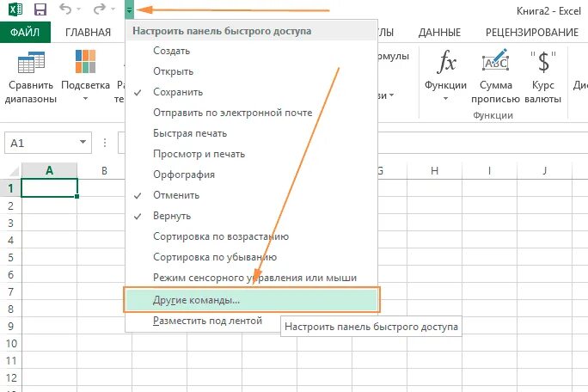Open the Redo history dropdown arrow
This screenshot has height=392, width=588.
[x=113, y=9]
